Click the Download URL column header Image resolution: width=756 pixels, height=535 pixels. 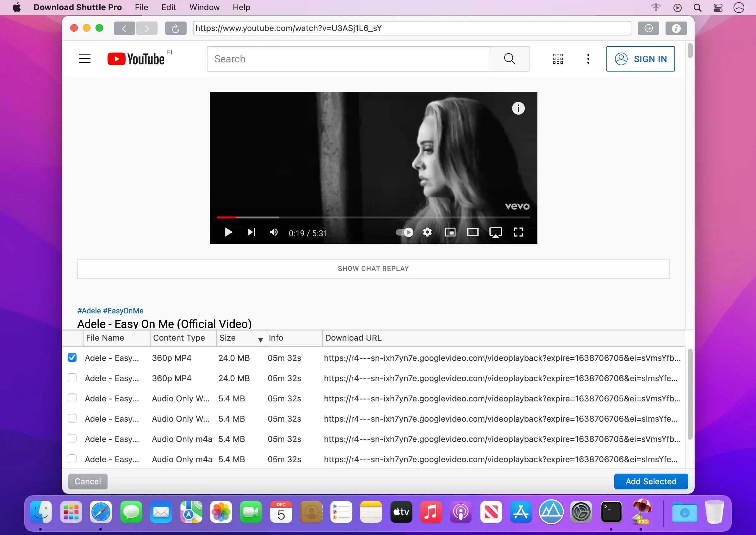click(x=504, y=338)
